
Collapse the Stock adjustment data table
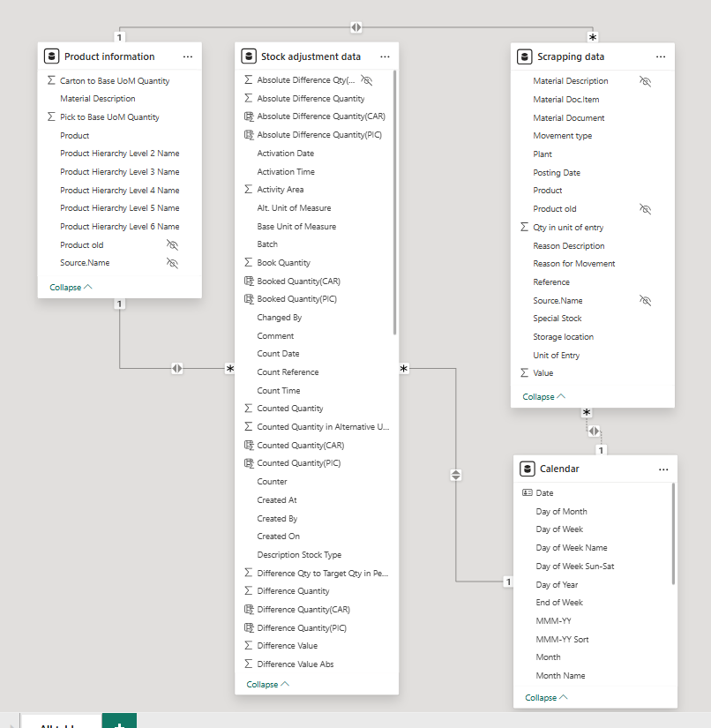[x=267, y=684]
